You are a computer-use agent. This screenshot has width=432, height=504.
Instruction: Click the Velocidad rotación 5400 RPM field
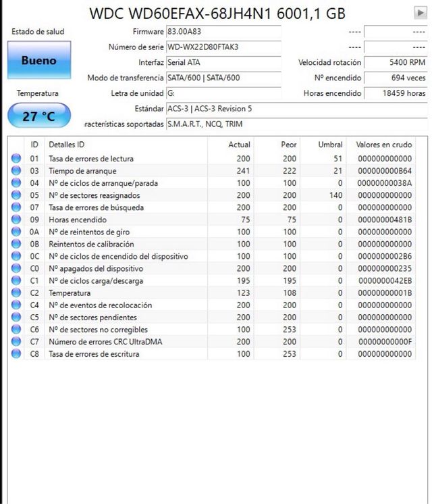coord(396,62)
